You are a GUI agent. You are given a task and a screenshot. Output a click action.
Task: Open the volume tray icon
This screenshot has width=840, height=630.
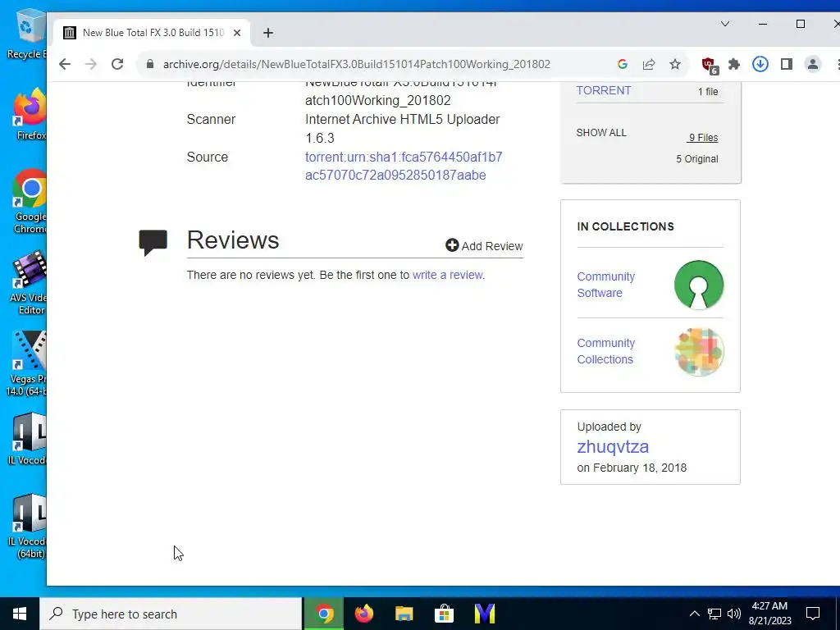coord(734,614)
